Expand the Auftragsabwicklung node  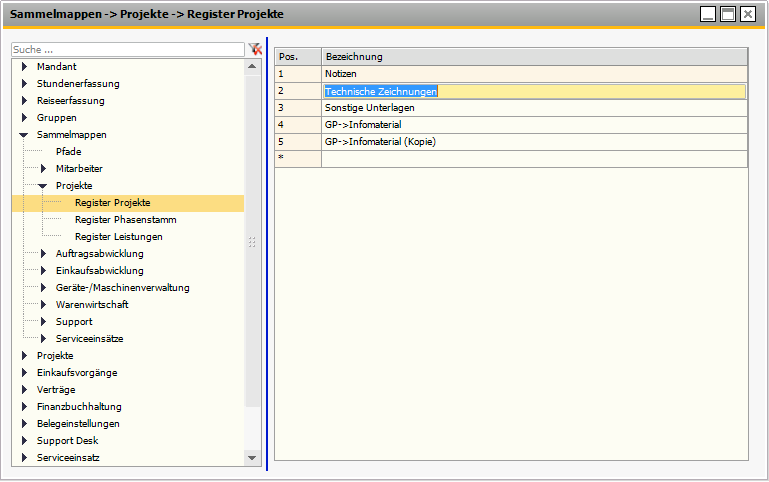pos(43,254)
